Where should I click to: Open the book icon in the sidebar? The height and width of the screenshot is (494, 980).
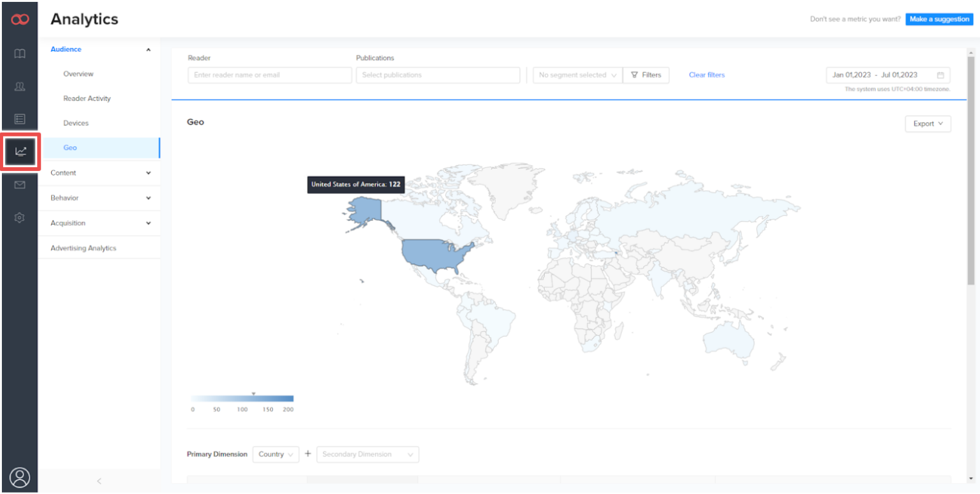(20, 54)
